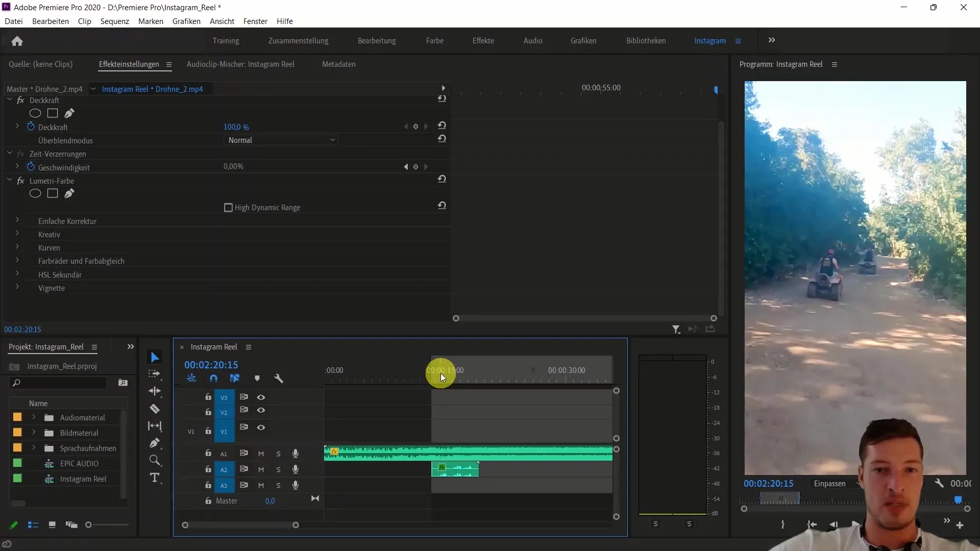Enable voice-over record on A3
Image resolution: width=980 pixels, height=551 pixels.
pyautogui.click(x=295, y=486)
